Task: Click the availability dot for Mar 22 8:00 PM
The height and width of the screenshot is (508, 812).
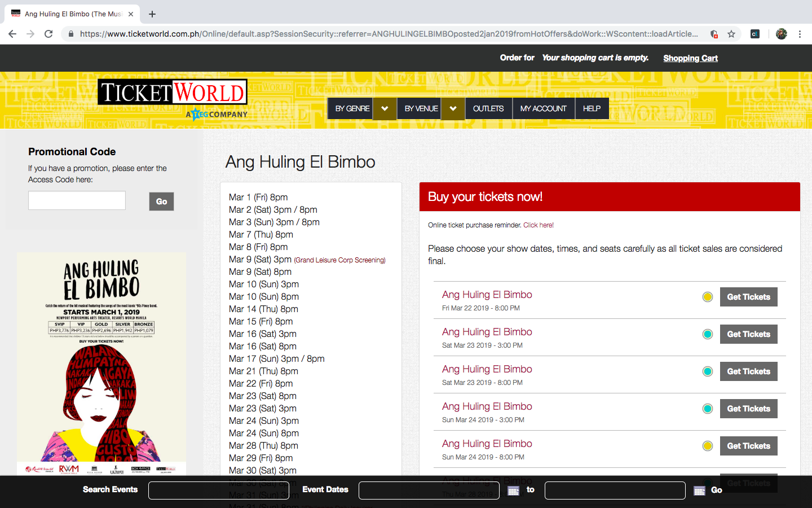Action: point(708,297)
